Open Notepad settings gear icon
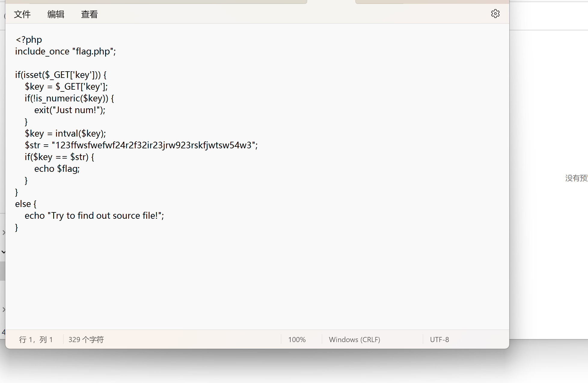This screenshot has width=588, height=383. [495, 14]
